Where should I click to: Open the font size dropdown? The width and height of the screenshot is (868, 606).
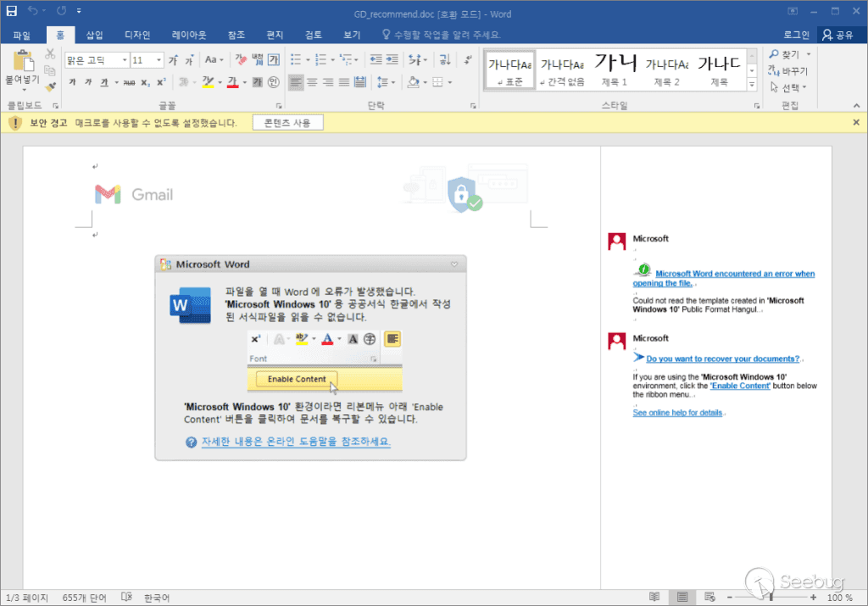coord(159,60)
